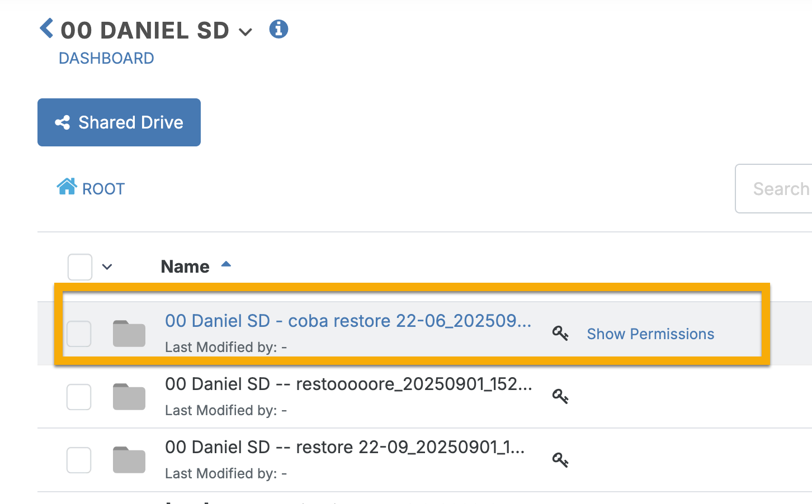Image resolution: width=812 pixels, height=504 pixels.
Task: Click key icon for restore 22-09 folder
Action: click(560, 460)
